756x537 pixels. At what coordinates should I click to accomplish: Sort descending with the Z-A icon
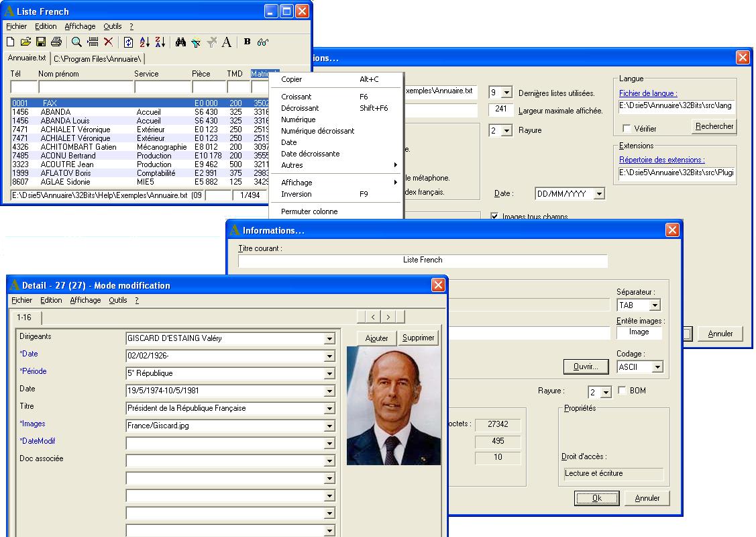click(x=160, y=42)
